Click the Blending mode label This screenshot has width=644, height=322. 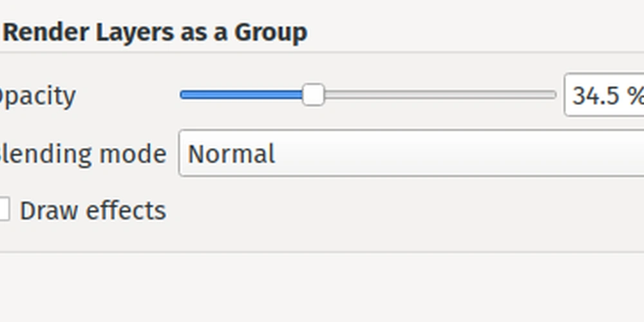coord(83,154)
